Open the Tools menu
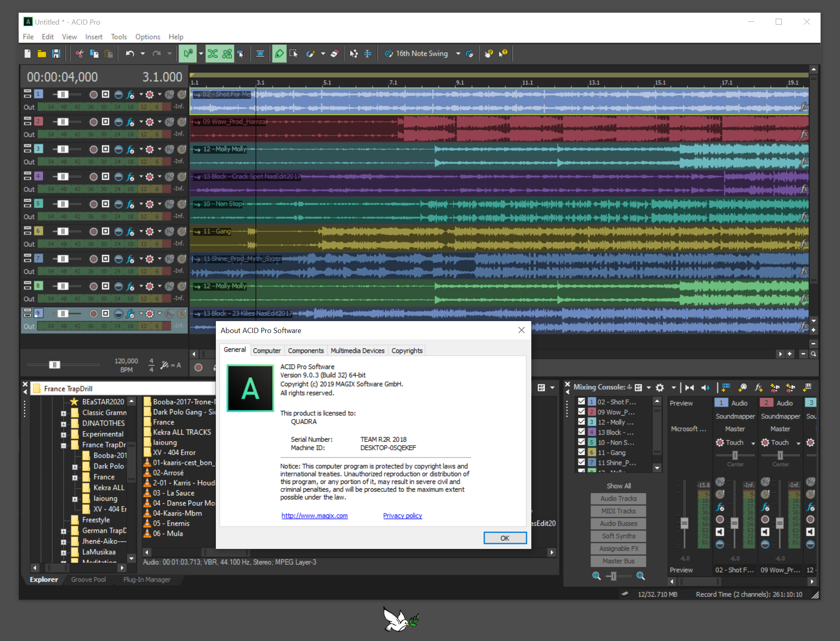The width and height of the screenshot is (840, 641). tap(119, 37)
